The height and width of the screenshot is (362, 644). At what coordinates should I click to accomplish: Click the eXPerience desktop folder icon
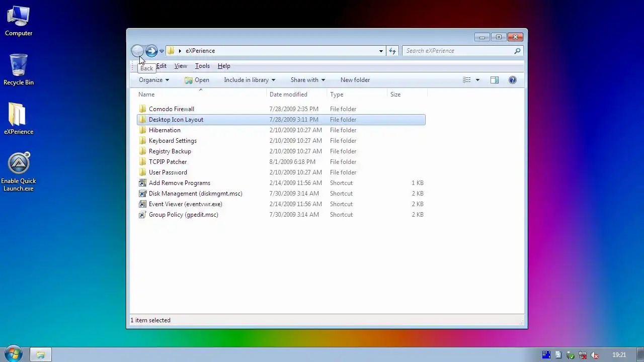coord(19,119)
